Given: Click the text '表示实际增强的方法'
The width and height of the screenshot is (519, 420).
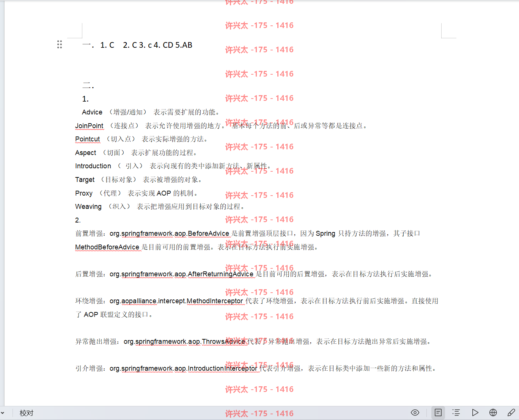Looking at the screenshot, I should 173,139.
